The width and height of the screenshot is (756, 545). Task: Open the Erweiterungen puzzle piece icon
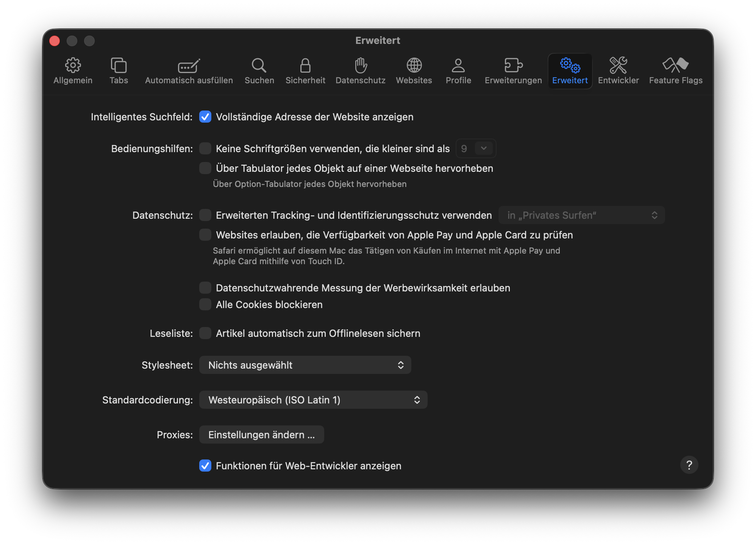[x=513, y=66]
